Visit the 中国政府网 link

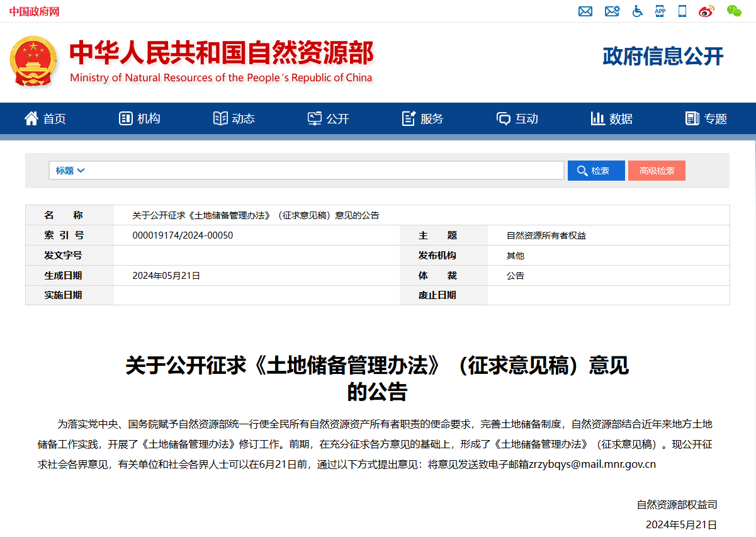pyautogui.click(x=33, y=11)
